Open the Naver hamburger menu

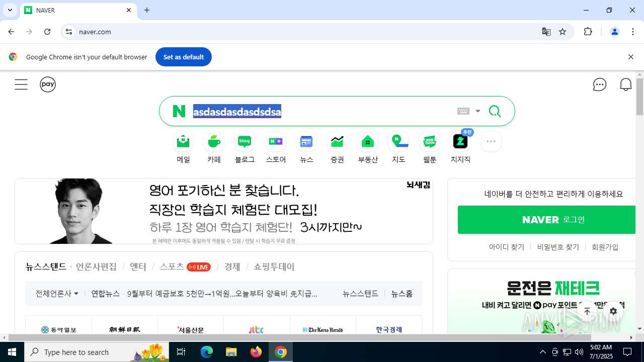21,84
